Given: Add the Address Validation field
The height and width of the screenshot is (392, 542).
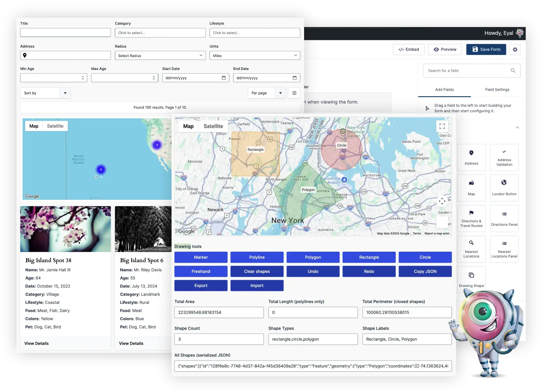Looking at the screenshot, I should pyautogui.click(x=504, y=157).
